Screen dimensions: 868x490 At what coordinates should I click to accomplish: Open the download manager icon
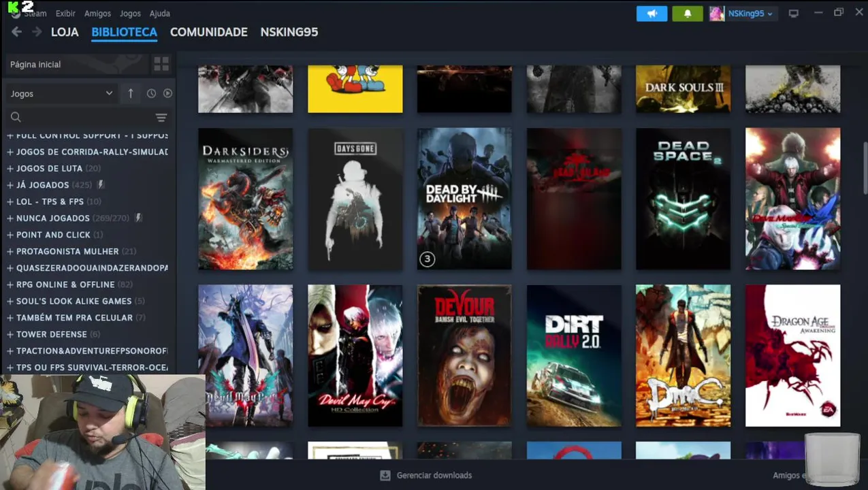click(385, 475)
